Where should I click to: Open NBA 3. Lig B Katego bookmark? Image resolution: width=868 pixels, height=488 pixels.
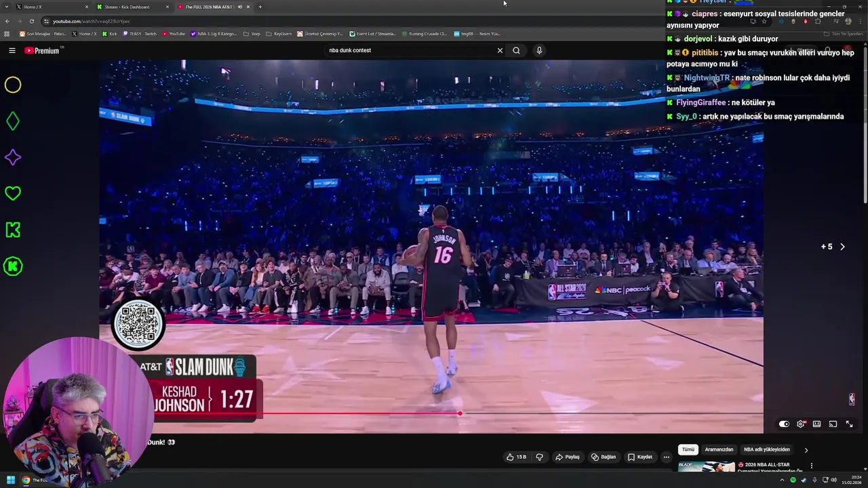point(214,33)
